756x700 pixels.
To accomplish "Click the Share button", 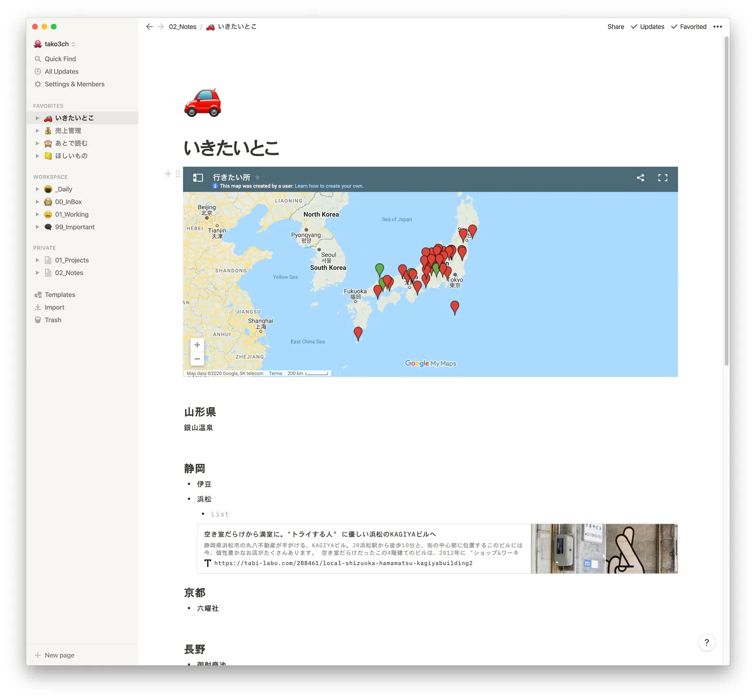I will [615, 27].
